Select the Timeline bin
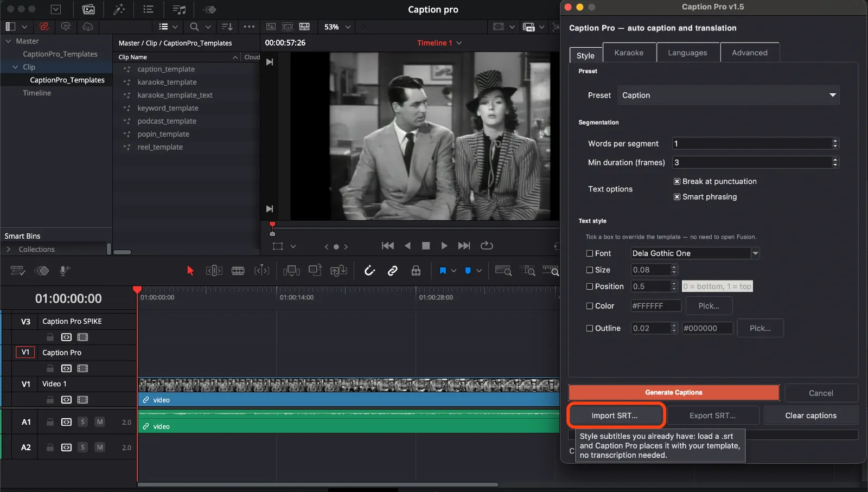 tap(37, 93)
